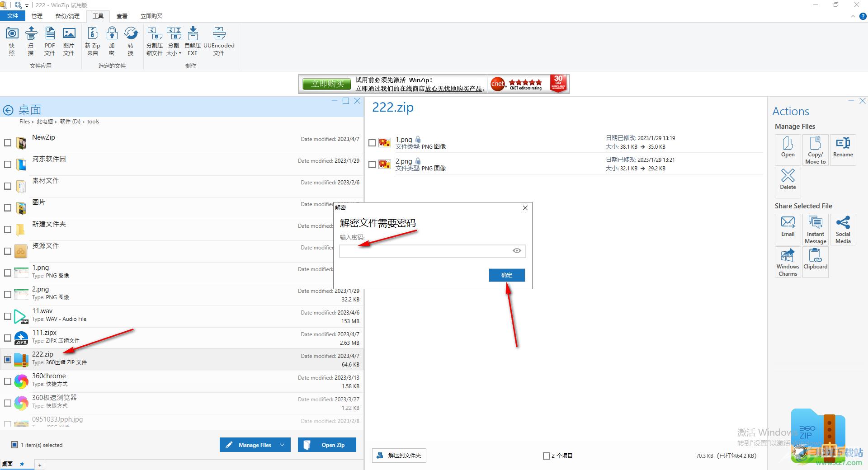Click the green 立即购买 banner button
868x470 pixels.
(x=327, y=84)
